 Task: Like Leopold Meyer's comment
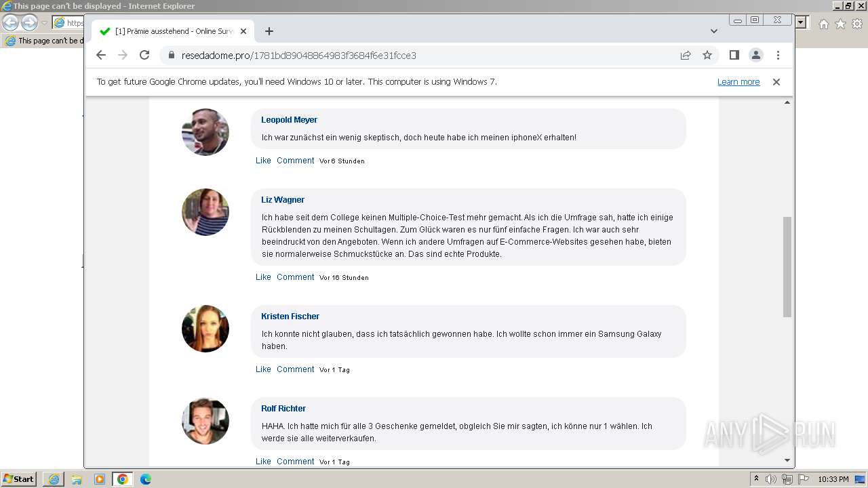click(263, 161)
